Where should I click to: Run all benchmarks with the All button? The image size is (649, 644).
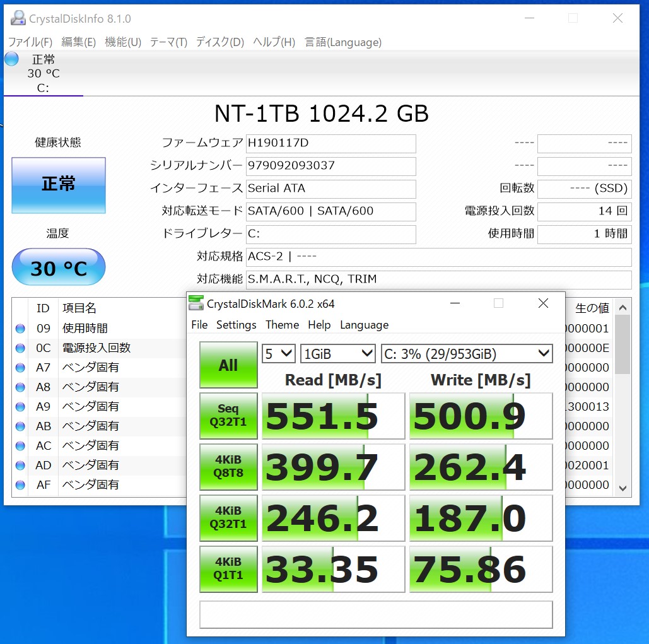click(x=228, y=365)
